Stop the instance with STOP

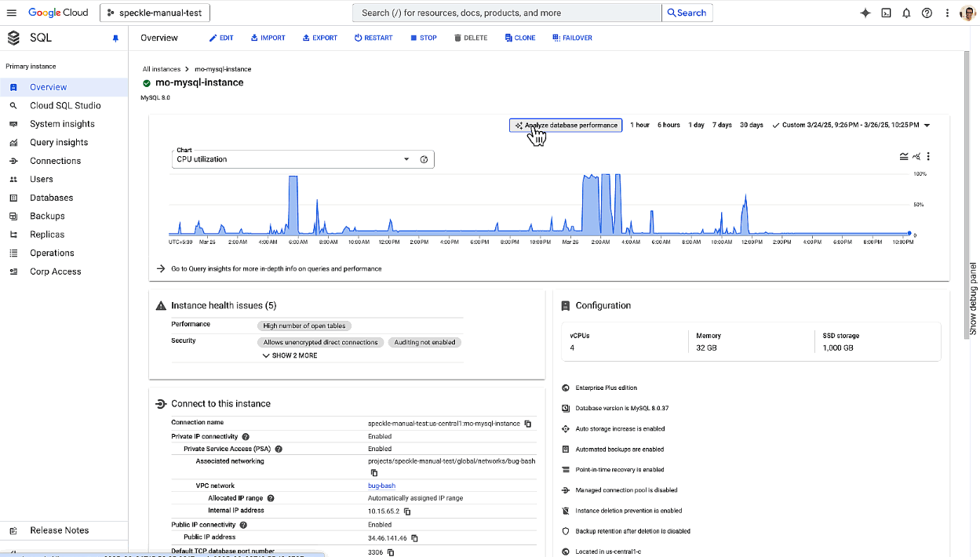[424, 38]
